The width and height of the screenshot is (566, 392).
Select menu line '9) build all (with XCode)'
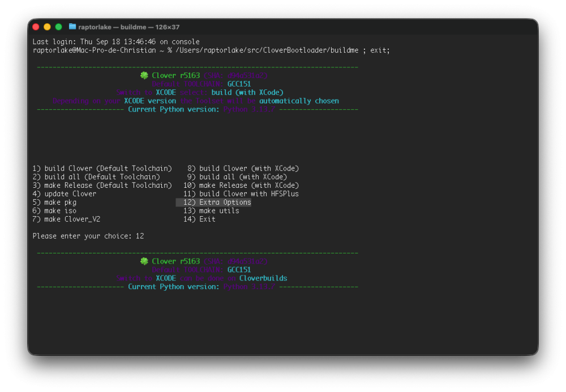pos(237,176)
